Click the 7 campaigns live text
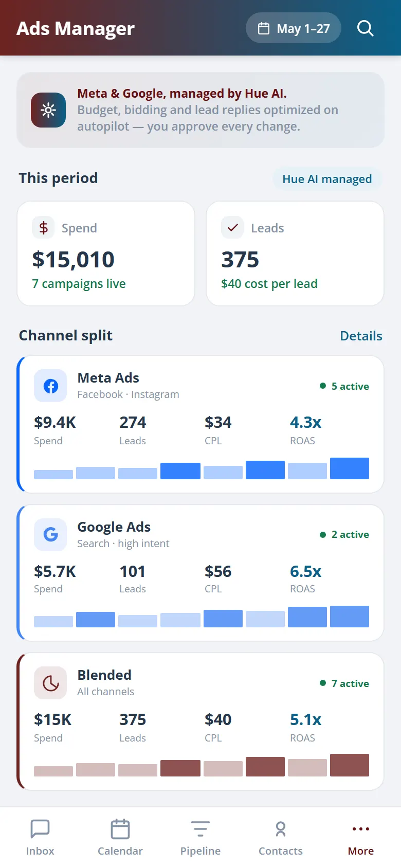401x868 pixels. click(x=79, y=284)
